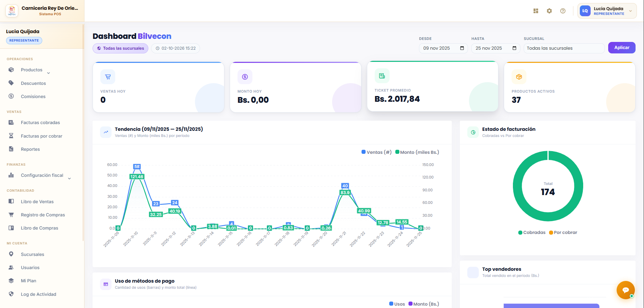Click the payment methods card icon
644x308 pixels.
point(106,284)
